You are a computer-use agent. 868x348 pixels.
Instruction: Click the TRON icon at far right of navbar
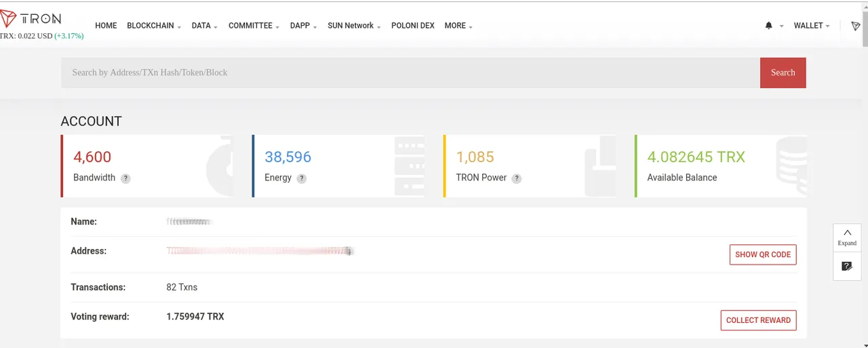[855, 26]
